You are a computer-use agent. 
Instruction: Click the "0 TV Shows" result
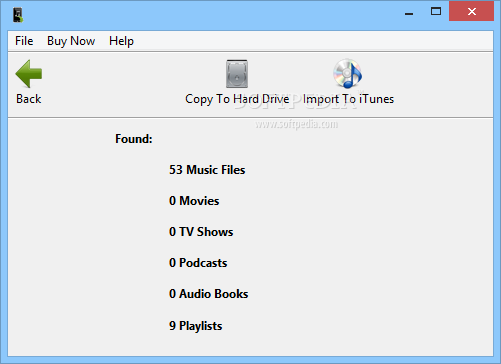coord(201,232)
